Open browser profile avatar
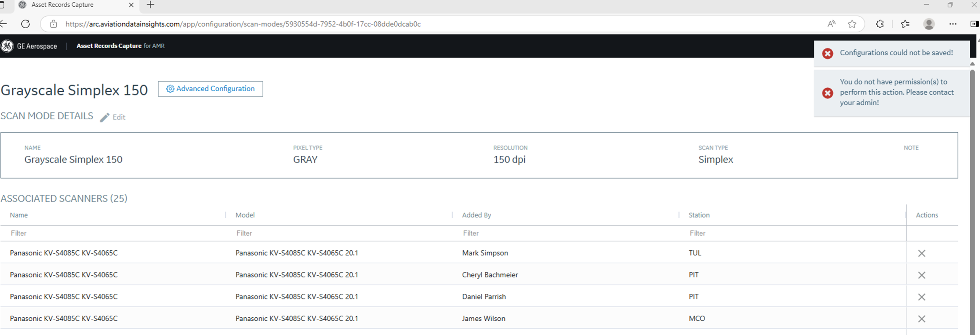Image resolution: width=980 pixels, height=335 pixels. pos(929,24)
